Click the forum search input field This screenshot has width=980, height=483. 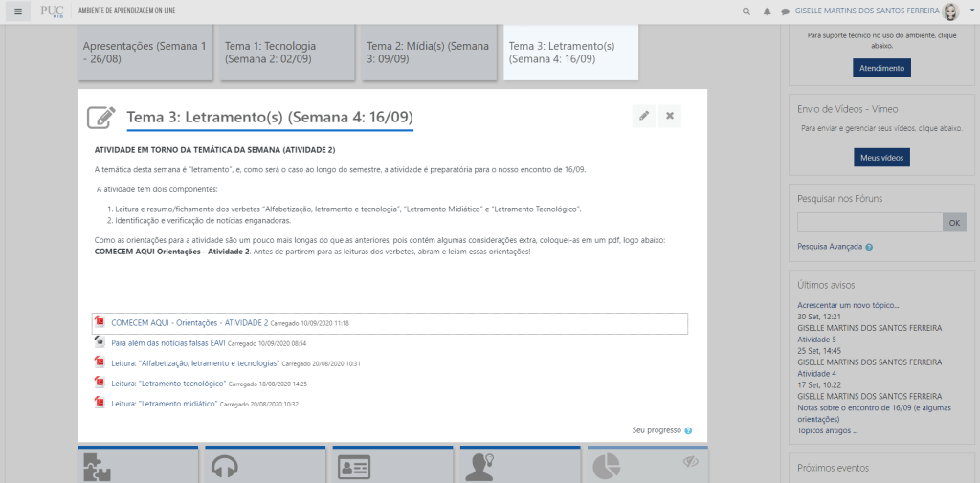point(870,222)
